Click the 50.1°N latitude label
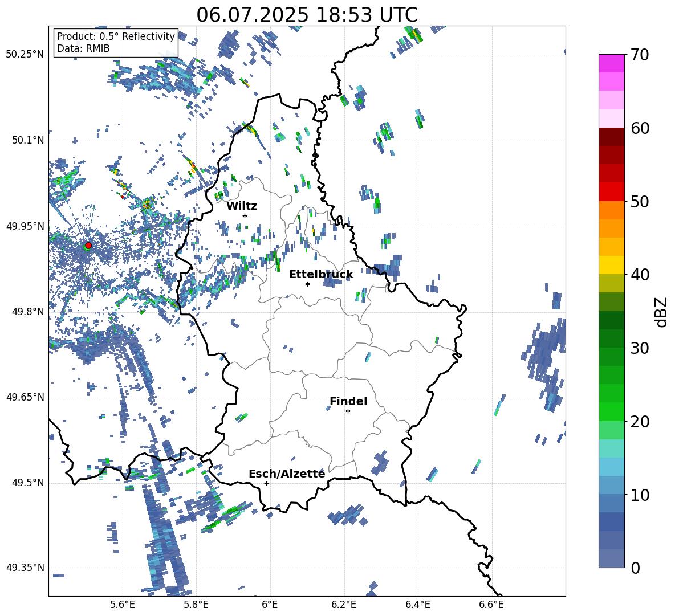The width and height of the screenshot is (675, 616). [x=27, y=141]
